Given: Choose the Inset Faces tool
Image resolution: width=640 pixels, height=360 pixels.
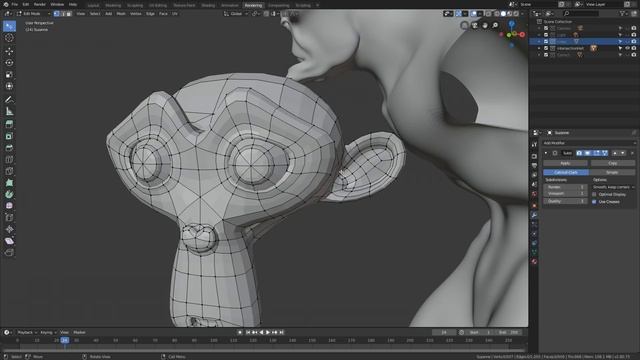Looking at the screenshot, I should coord(9,136).
